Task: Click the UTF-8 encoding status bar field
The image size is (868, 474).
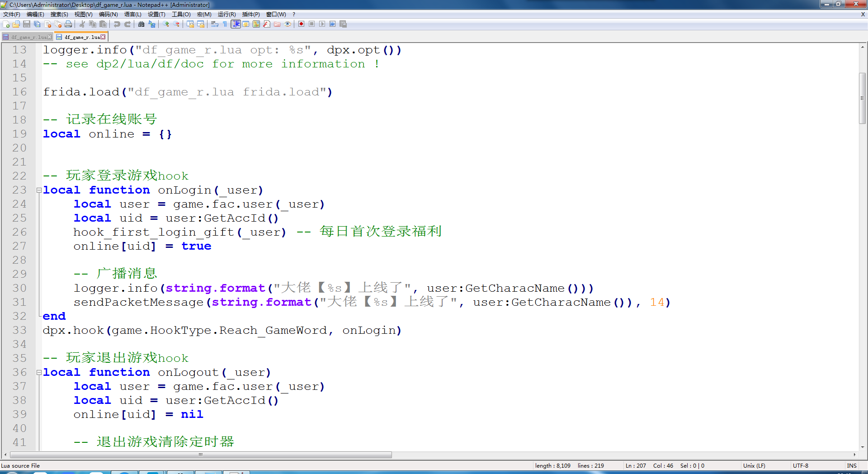Action: 800,465
